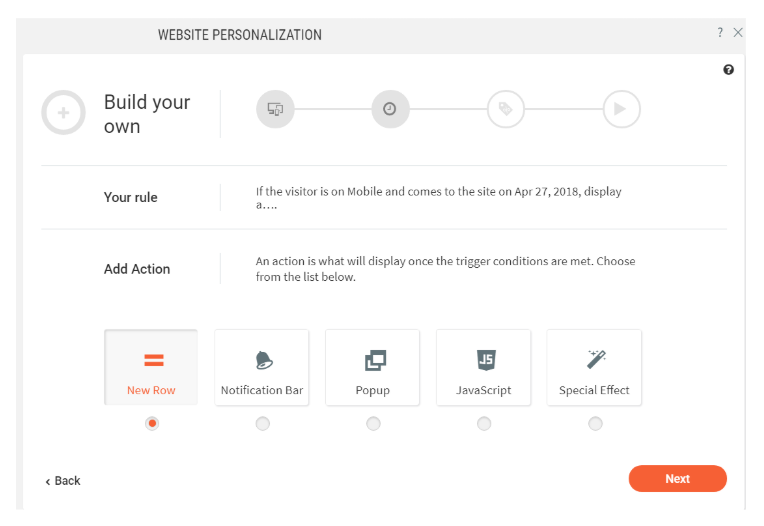This screenshot has width=764, height=526.
Task: Select the radio button under Popup
Action: coord(373,423)
